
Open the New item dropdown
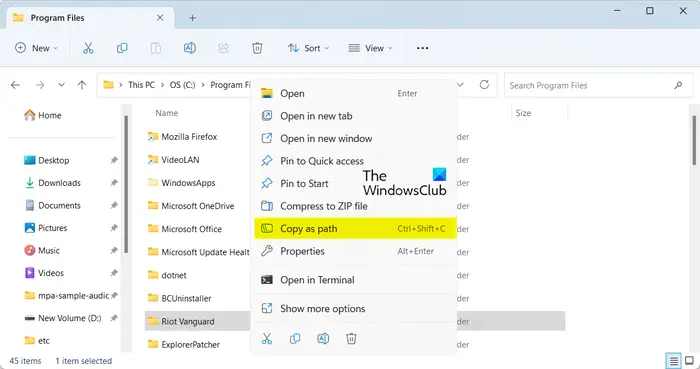coord(36,48)
